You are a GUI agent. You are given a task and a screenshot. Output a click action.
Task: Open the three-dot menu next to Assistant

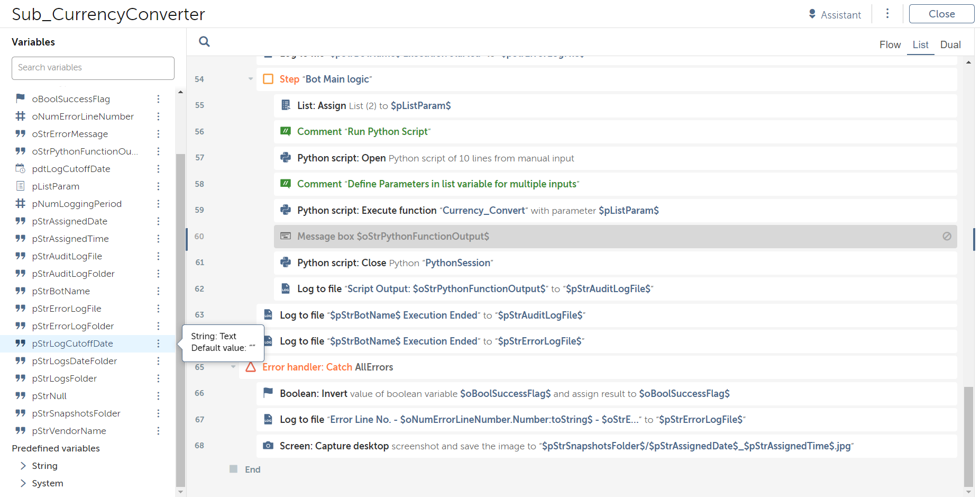pyautogui.click(x=887, y=14)
